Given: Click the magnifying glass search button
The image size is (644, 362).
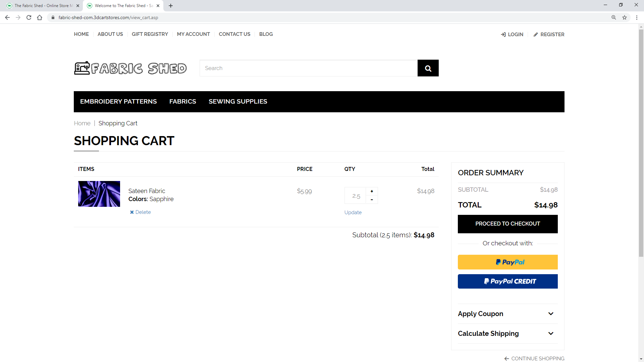Looking at the screenshot, I should tap(428, 68).
